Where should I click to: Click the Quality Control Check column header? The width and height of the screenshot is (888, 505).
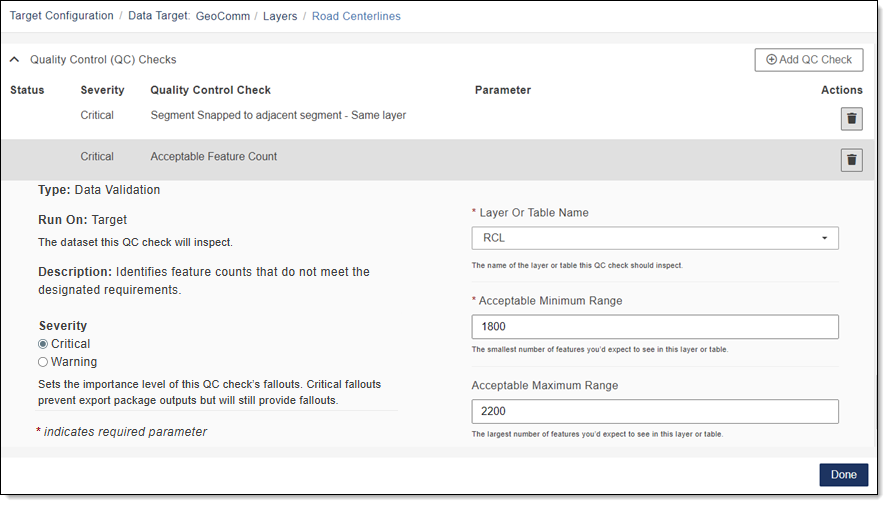point(210,90)
